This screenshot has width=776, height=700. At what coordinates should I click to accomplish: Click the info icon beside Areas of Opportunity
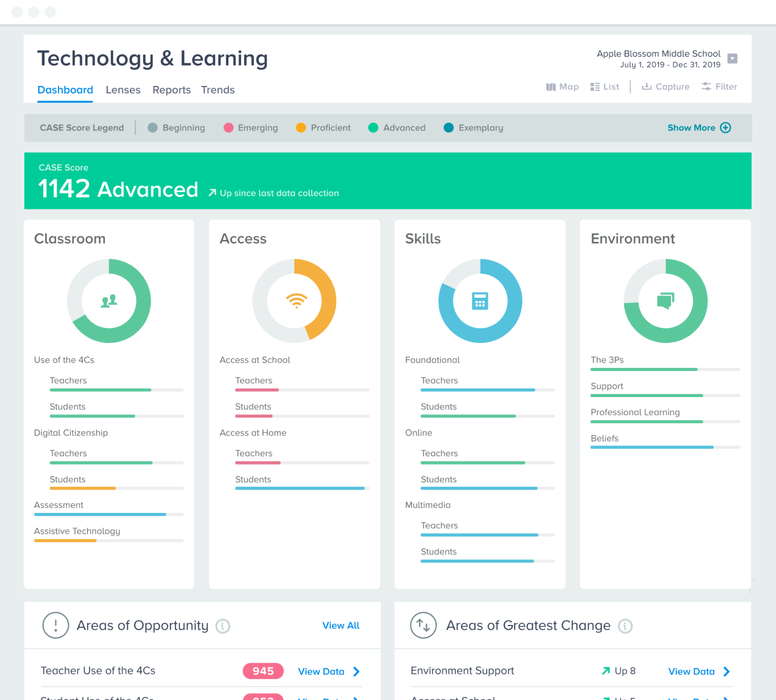[x=222, y=626]
